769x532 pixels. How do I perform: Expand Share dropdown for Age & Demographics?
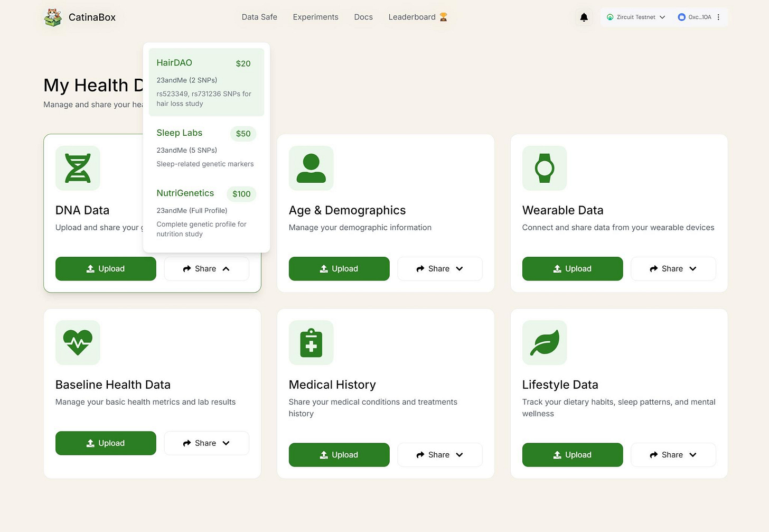tap(440, 269)
